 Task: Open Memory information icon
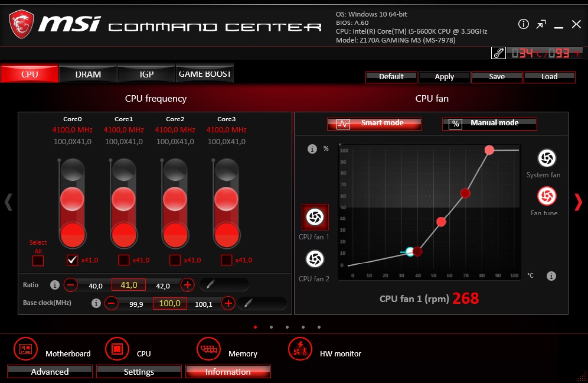pos(208,349)
